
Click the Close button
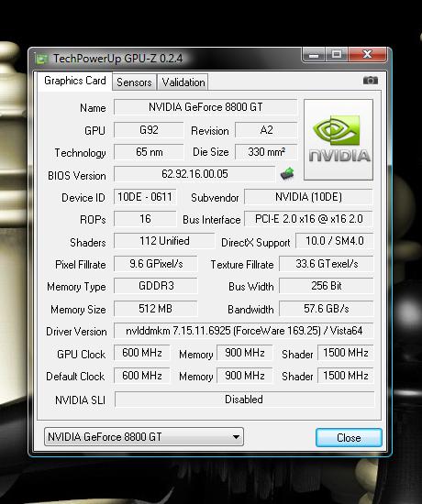[349, 437]
